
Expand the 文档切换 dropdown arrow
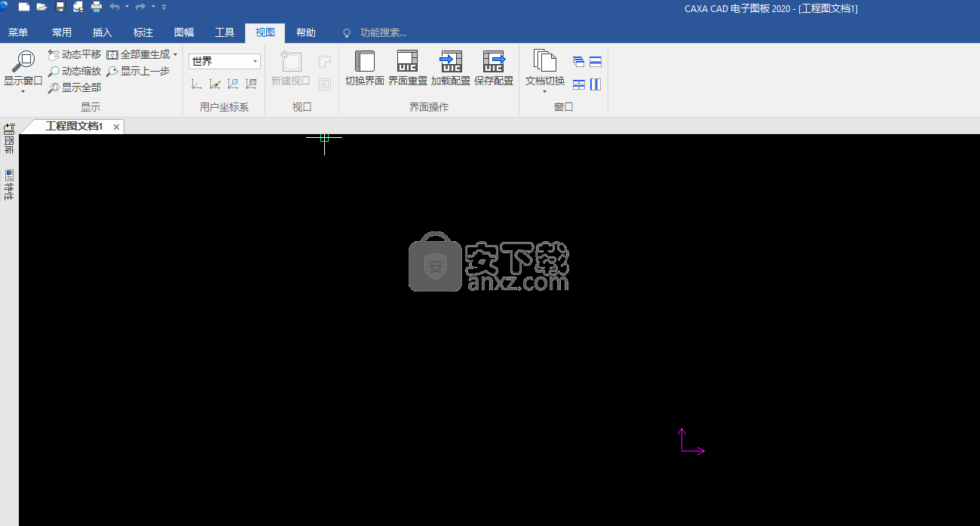coord(544,91)
